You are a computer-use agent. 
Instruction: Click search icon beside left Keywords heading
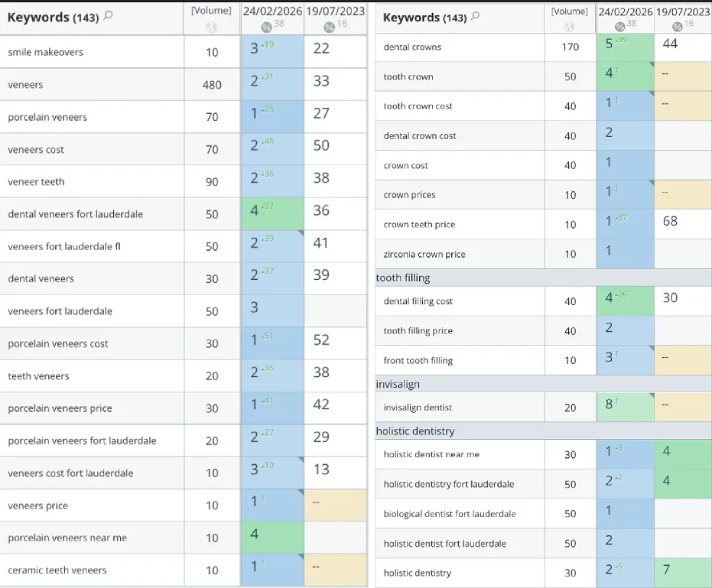tap(108, 16)
